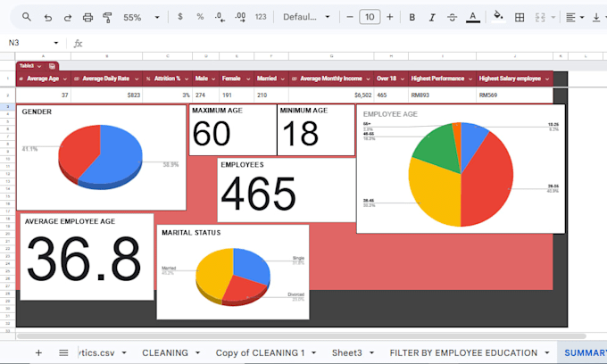Activate the paint format tool
This screenshot has height=364, width=607.
[x=107, y=18]
